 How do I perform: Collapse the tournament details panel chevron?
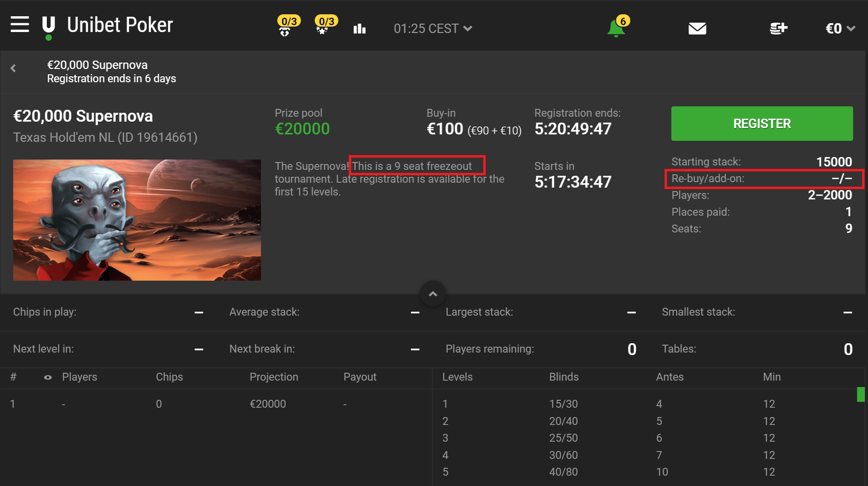[x=433, y=294]
